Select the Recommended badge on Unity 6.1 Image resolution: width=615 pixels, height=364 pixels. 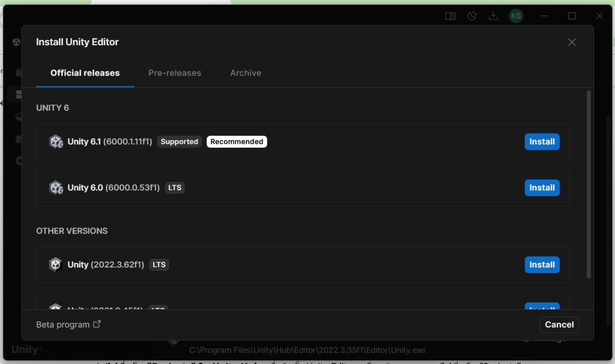tap(237, 142)
